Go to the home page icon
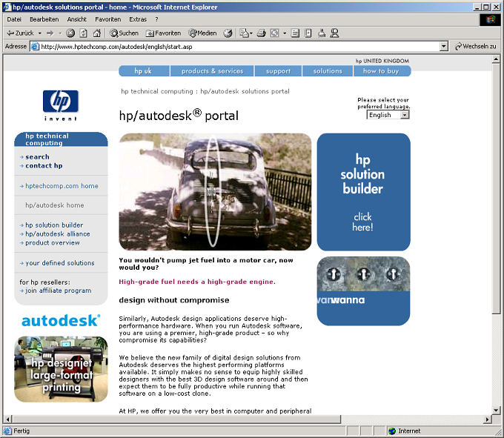 coord(97,33)
